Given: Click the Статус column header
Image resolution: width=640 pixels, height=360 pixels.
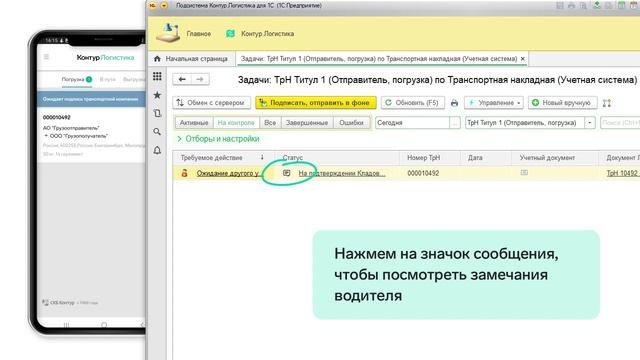Looking at the screenshot, I should pyautogui.click(x=337, y=158).
